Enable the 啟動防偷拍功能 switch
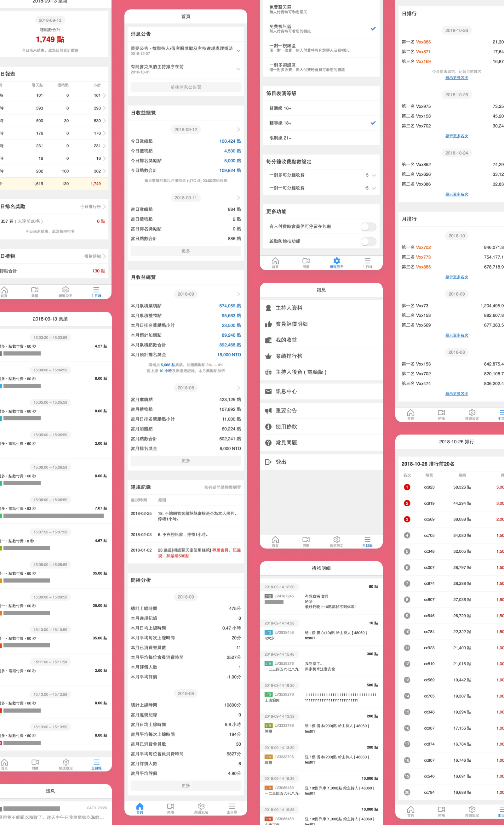Screen dimensions: 504x825 pos(368,242)
